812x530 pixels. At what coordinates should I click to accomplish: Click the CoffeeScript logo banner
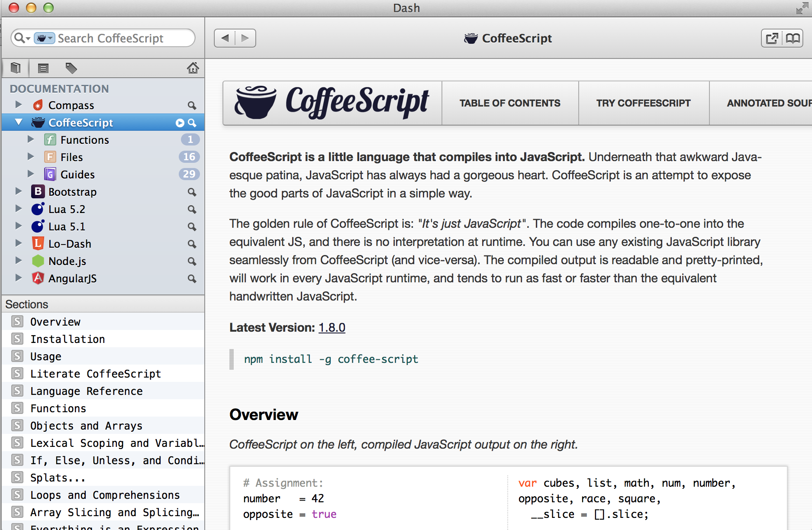[332, 103]
